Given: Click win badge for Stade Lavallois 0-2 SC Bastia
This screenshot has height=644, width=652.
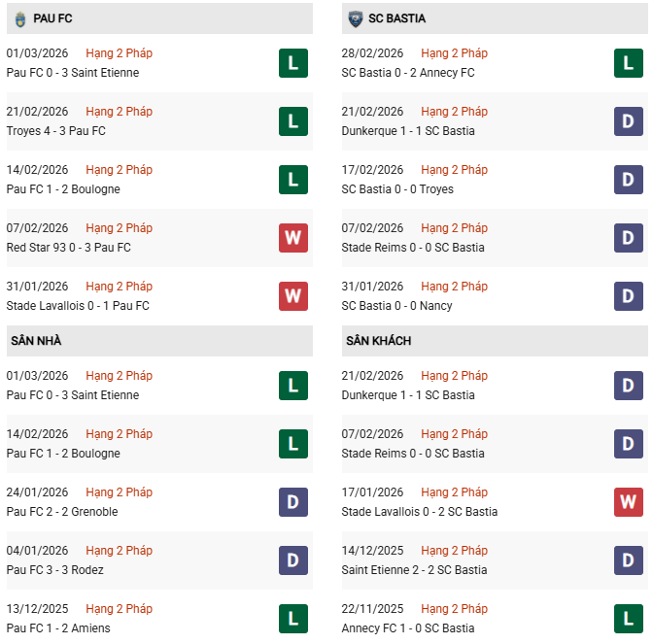Looking at the screenshot, I should pos(629,502).
